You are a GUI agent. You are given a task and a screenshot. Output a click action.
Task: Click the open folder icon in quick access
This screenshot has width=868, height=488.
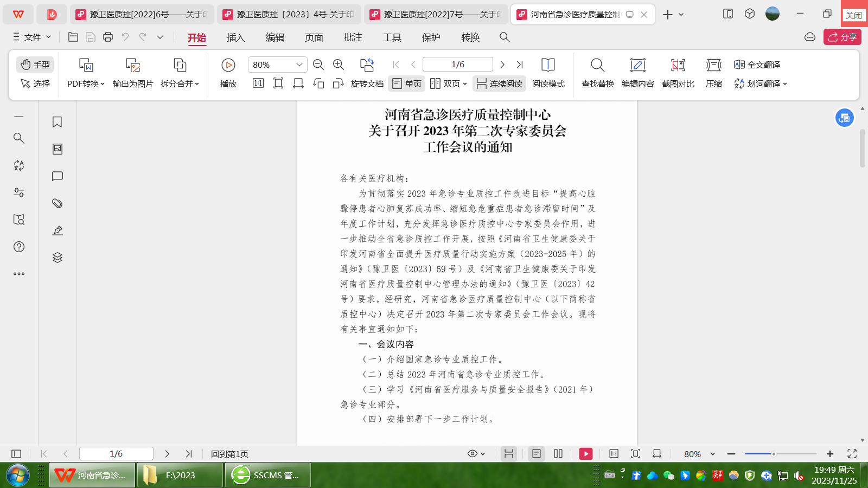coord(73,37)
